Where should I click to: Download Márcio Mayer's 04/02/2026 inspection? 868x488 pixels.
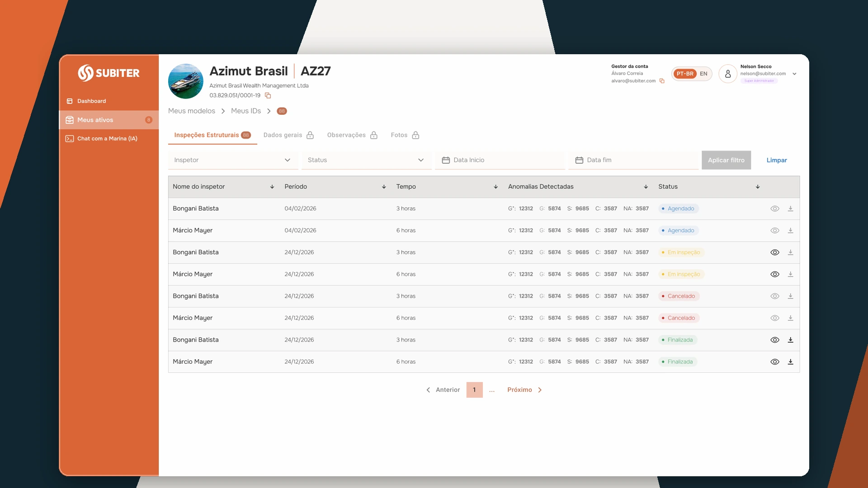(790, 230)
